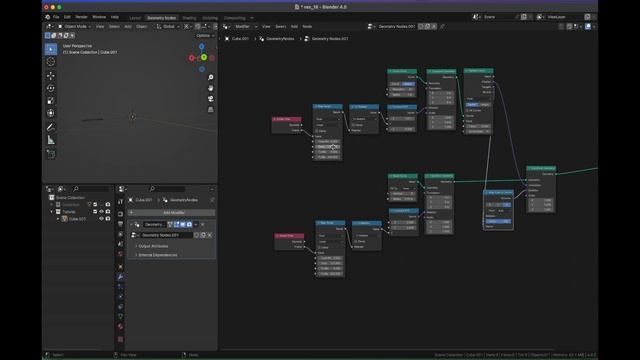This screenshot has height=360, width=640.
Task: Click the green Y axis on navigation gizmo
Action: pyautogui.click(x=204, y=58)
